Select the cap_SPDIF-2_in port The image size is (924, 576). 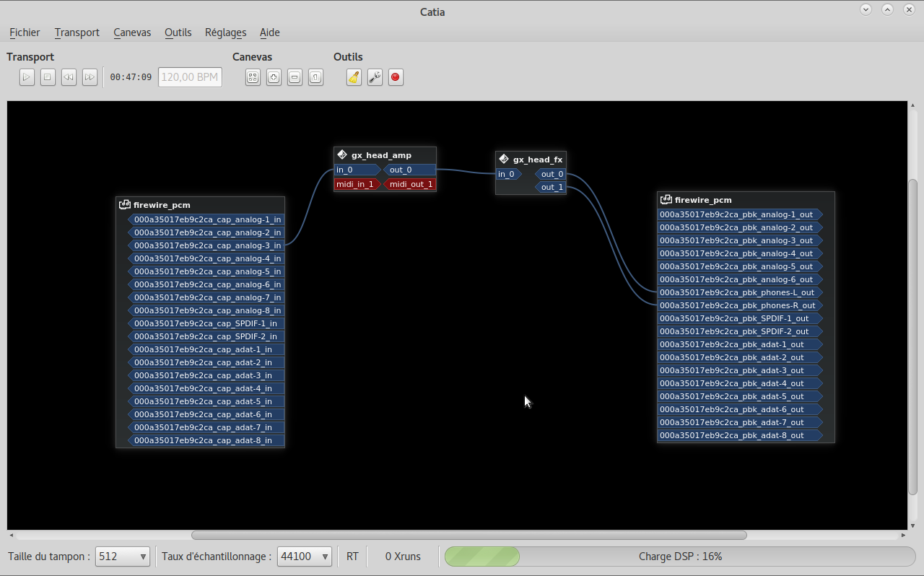(206, 336)
